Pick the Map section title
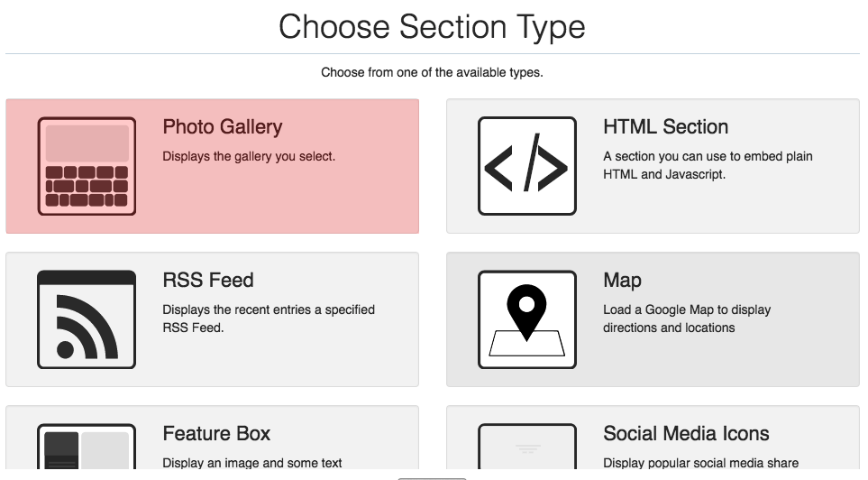The width and height of the screenshot is (868, 480). tap(622, 281)
